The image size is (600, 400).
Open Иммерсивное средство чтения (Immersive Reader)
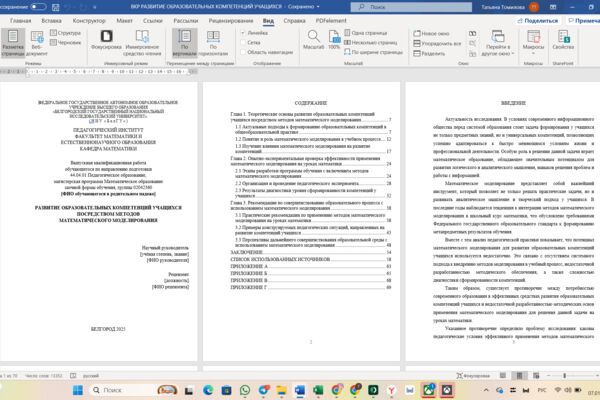[x=142, y=43]
